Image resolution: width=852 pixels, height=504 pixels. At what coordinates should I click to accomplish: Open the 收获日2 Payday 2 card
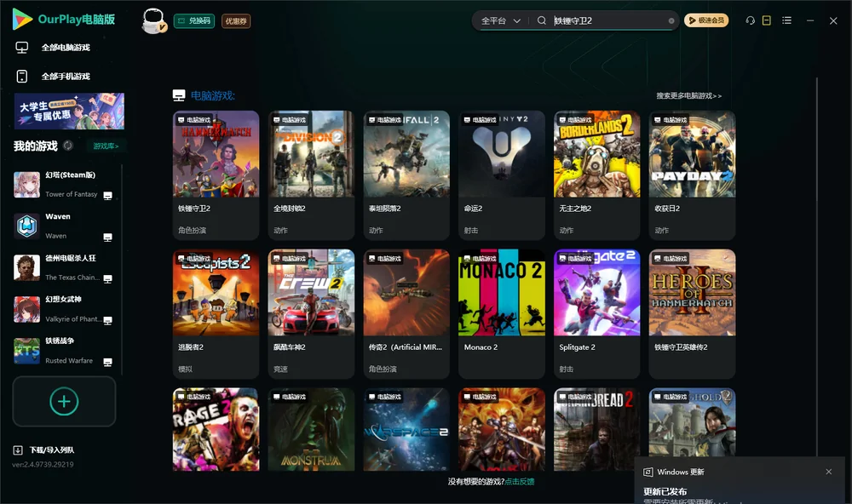[692, 175]
